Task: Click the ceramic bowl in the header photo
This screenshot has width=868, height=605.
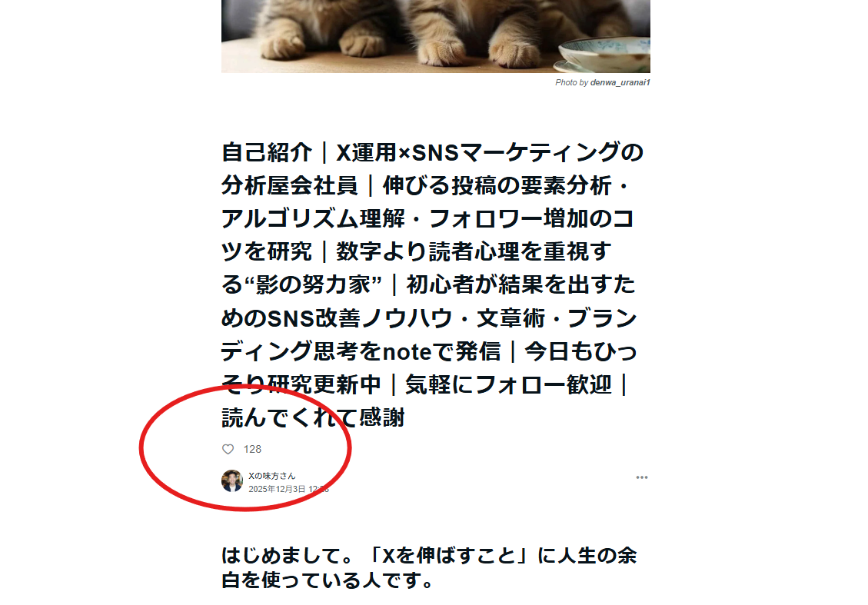Action: click(x=604, y=55)
